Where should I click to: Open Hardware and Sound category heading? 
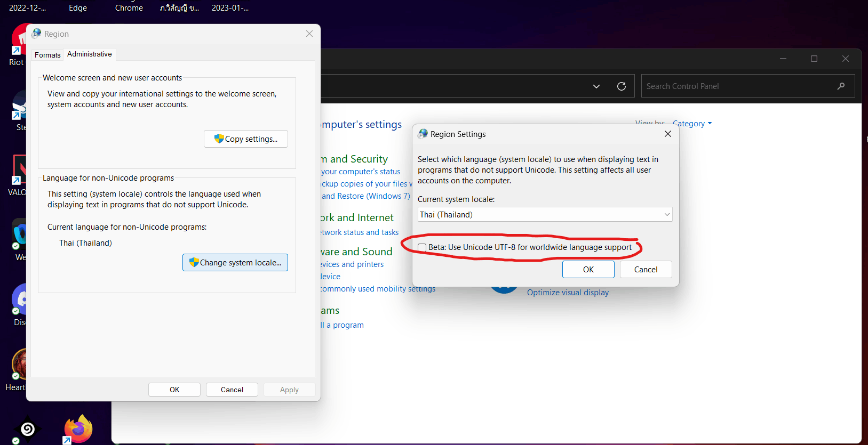pyautogui.click(x=356, y=252)
